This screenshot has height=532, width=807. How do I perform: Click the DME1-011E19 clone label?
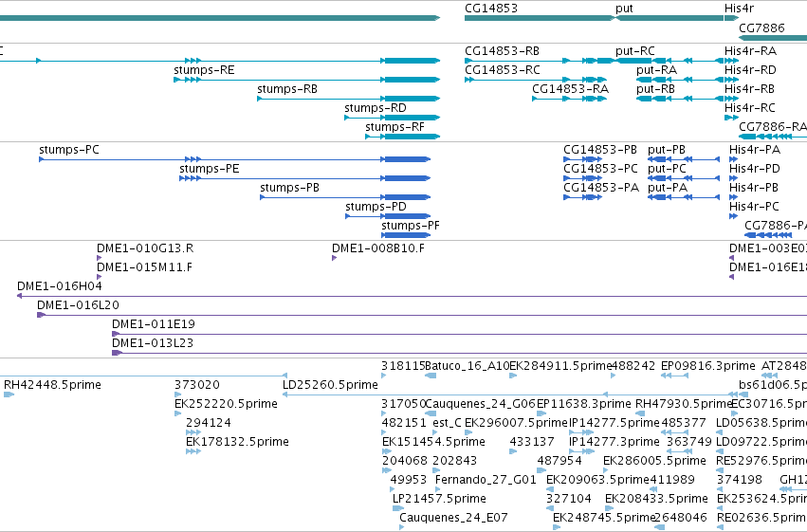point(154,324)
